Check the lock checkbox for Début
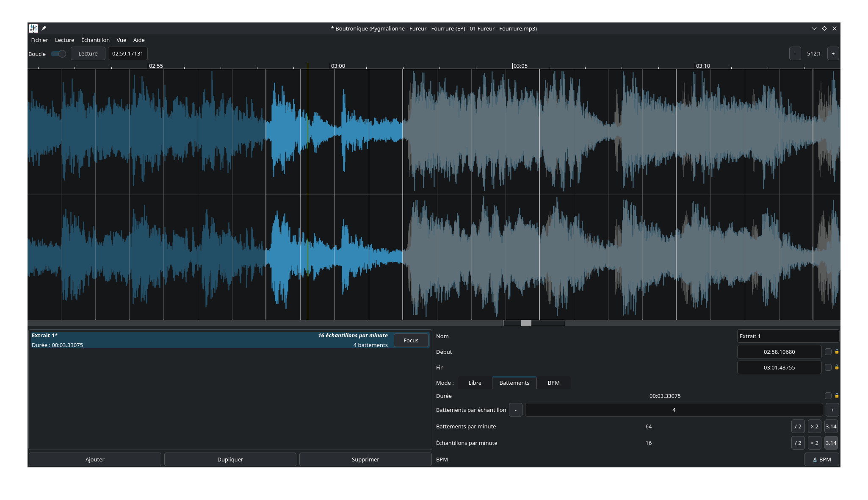This screenshot has width=868, height=500. coord(828,352)
